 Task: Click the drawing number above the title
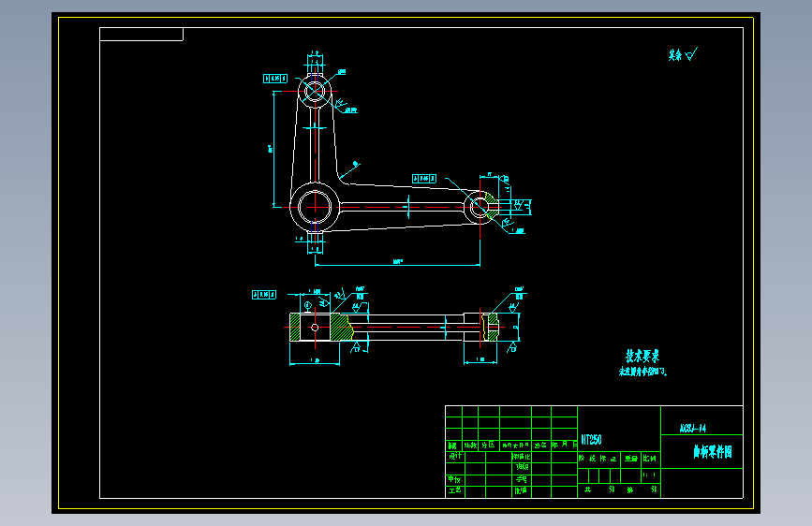point(693,428)
